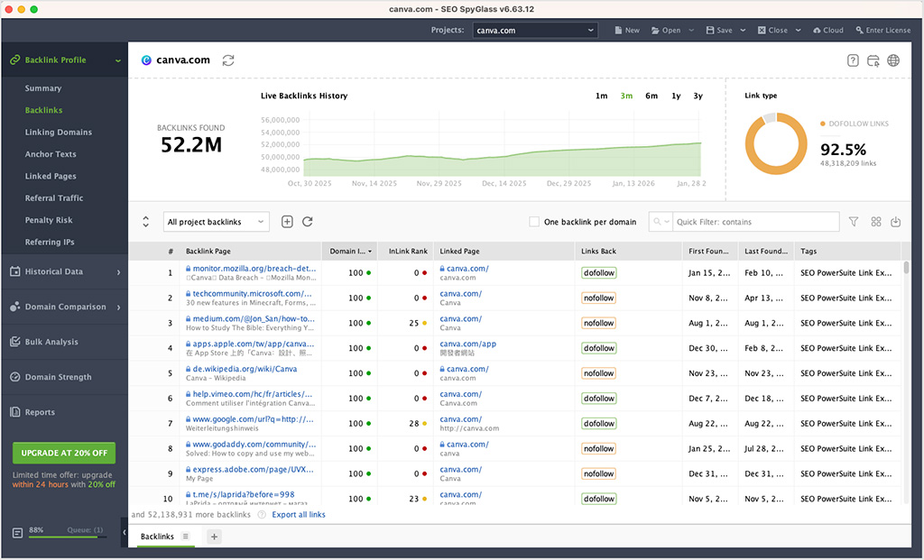Open the Projects canva.com dropdown
924x560 pixels.
535,30
